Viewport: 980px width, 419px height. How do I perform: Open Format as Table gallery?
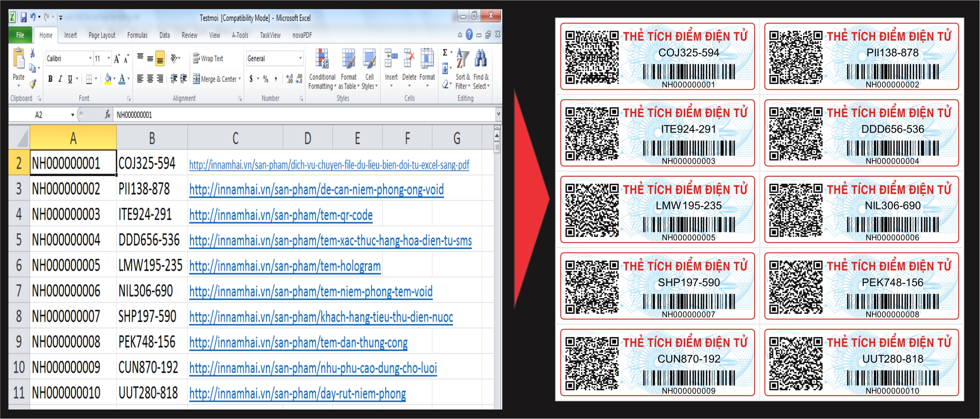point(349,69)
